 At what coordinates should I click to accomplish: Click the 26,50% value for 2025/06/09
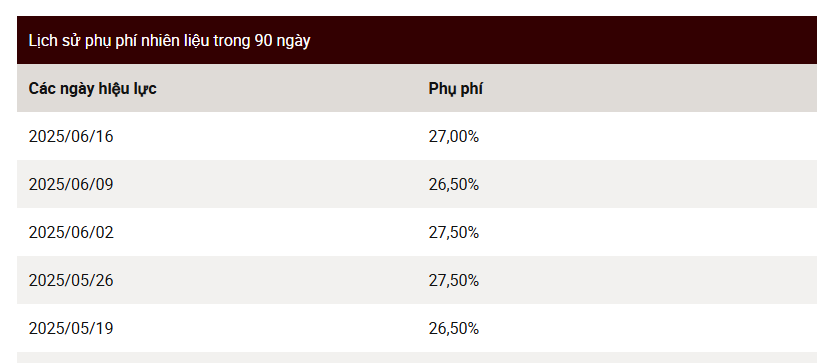(454, 184)
